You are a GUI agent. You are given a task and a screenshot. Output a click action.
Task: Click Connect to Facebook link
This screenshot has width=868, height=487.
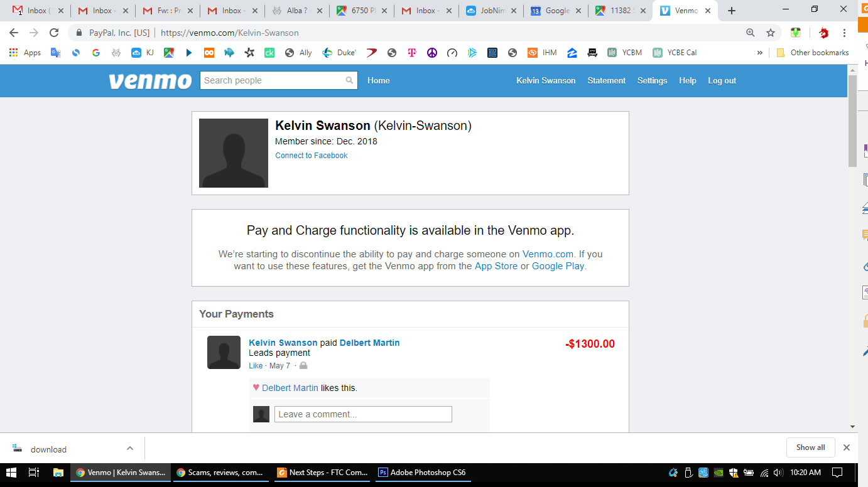[312, 156]
